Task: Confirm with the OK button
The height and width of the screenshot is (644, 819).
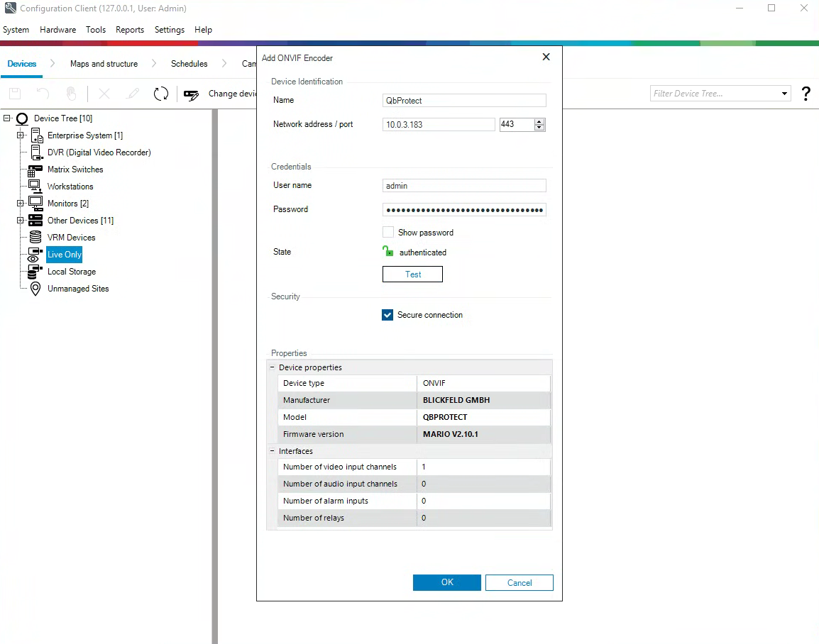Action: coord(447,582)
